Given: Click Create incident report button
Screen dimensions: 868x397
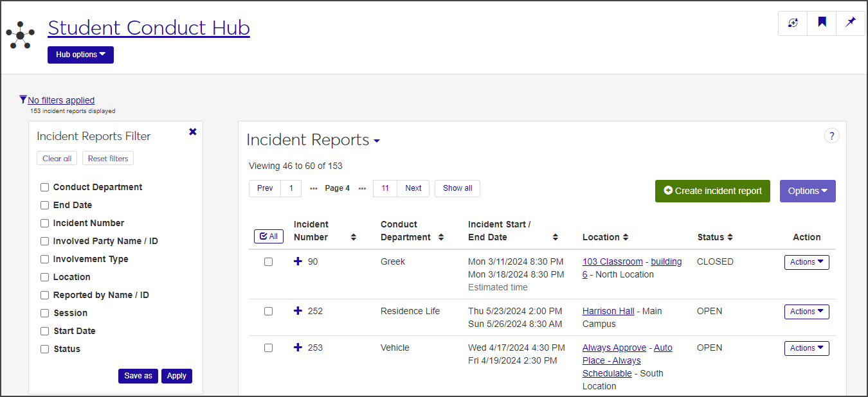Looking at the screenshot, I should (712, 191).
